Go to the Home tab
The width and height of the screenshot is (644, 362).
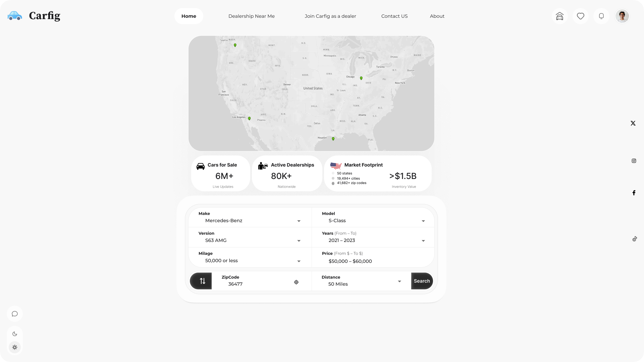pos(189,16)
